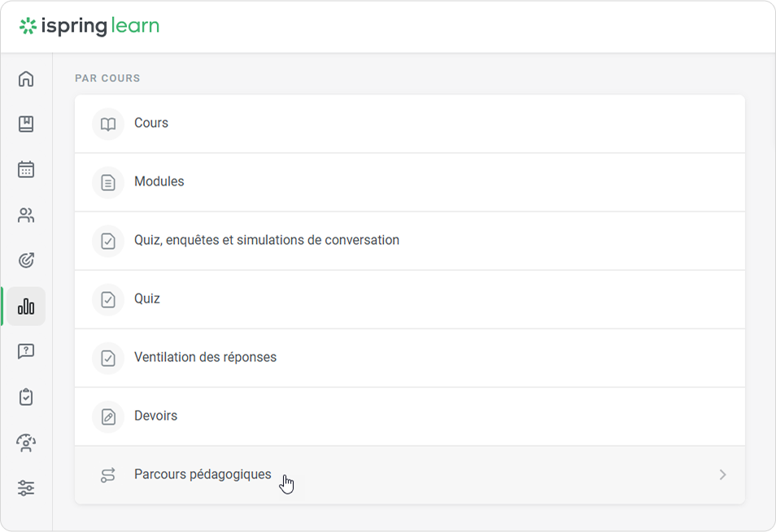Open the Devoirs report
Screen dimensions: 776x532
(x=155, y=416)
